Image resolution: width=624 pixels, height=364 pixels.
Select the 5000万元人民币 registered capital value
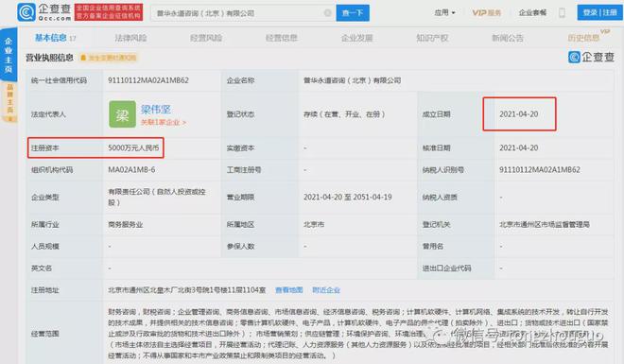click(133, 148)
